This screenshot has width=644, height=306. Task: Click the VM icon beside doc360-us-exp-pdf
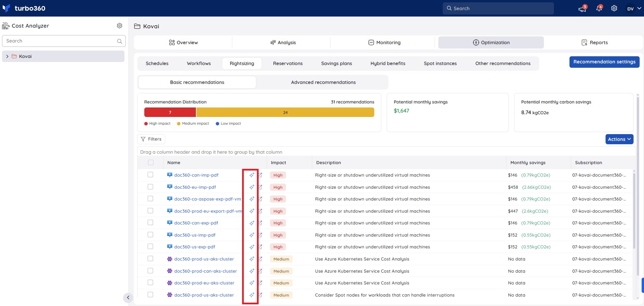tap(170, 247)
